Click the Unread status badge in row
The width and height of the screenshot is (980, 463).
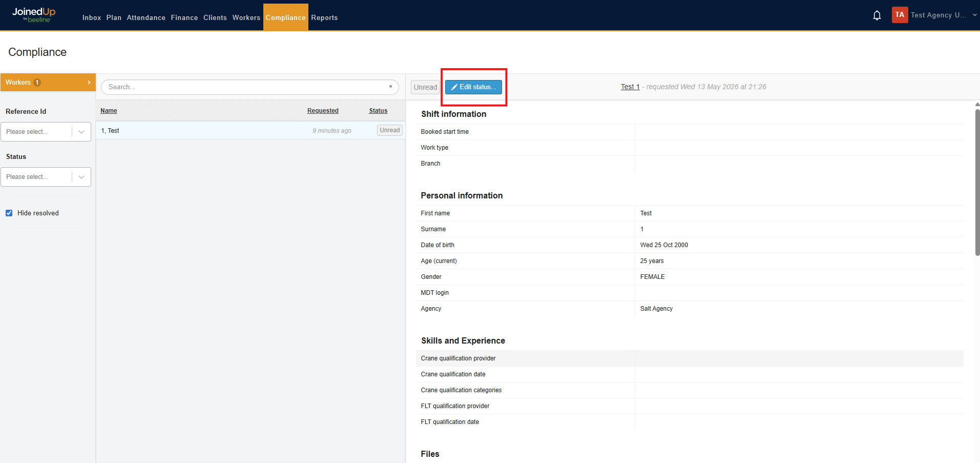point(390,130)
